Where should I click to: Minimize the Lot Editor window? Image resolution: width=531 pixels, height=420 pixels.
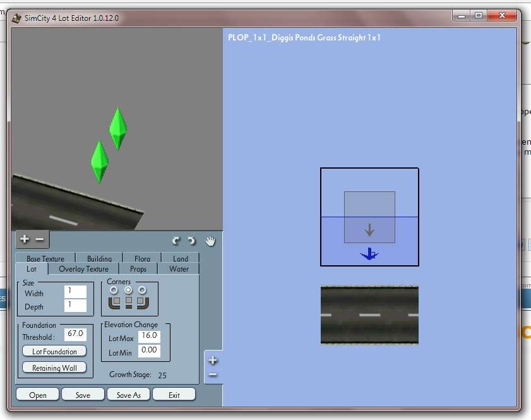[462, 16]
